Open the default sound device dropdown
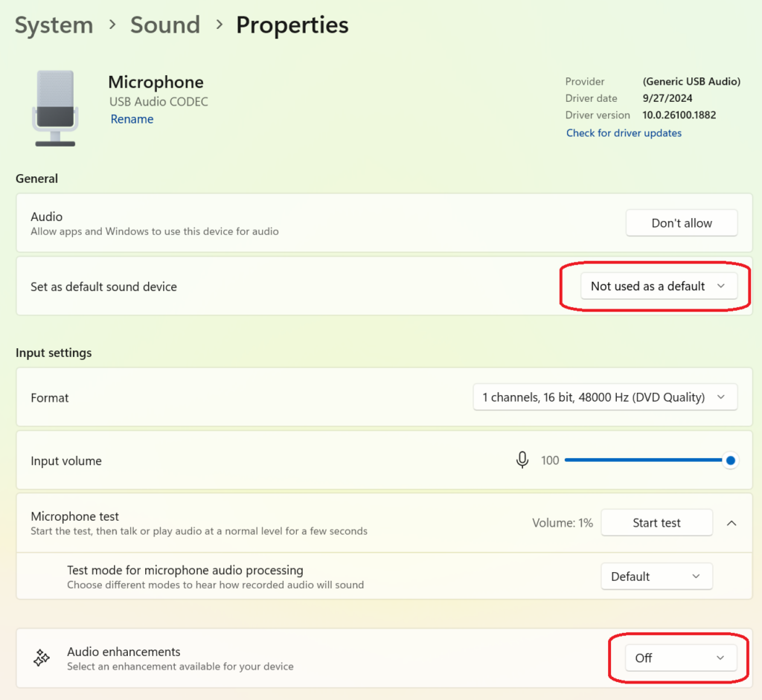 coord(658,286)
